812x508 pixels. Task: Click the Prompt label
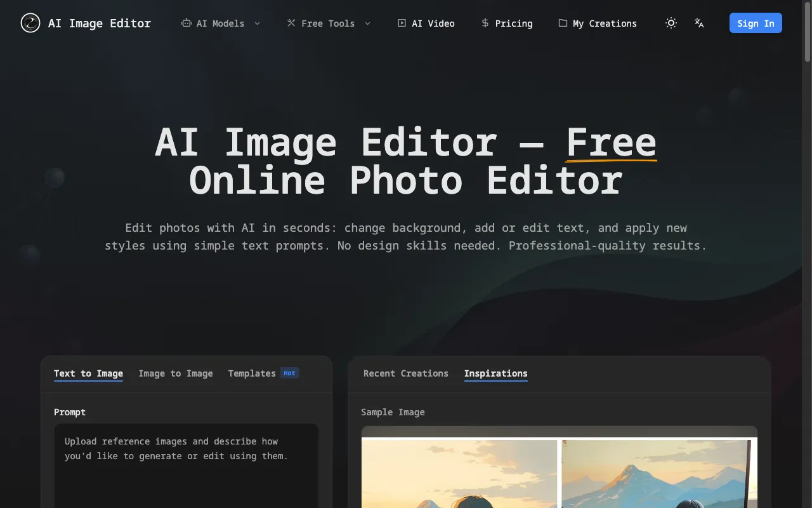pos(70,412)
